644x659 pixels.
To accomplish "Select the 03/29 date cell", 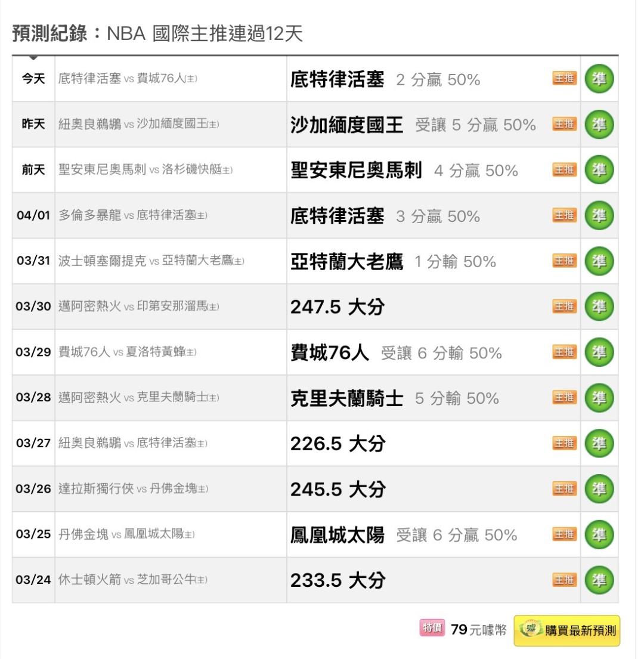I will 33,352.
